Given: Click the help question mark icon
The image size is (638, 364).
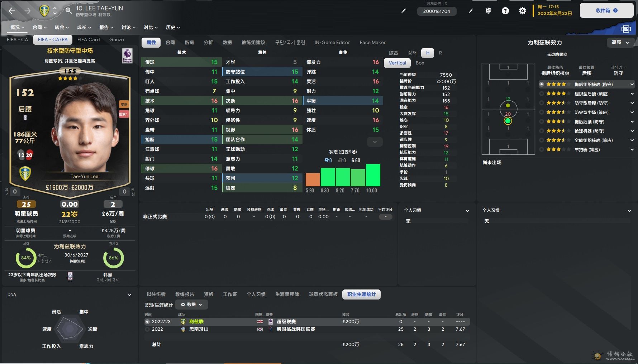Looking at the screenshot, I should (505, 11).
